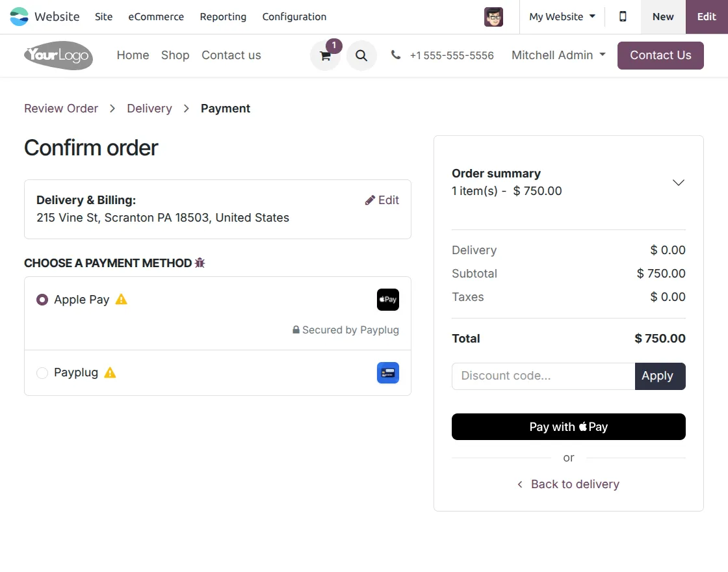This screenshot has width=728, height=572.
Task: Select the Apple Pay payment method
Action: point(42,300)
